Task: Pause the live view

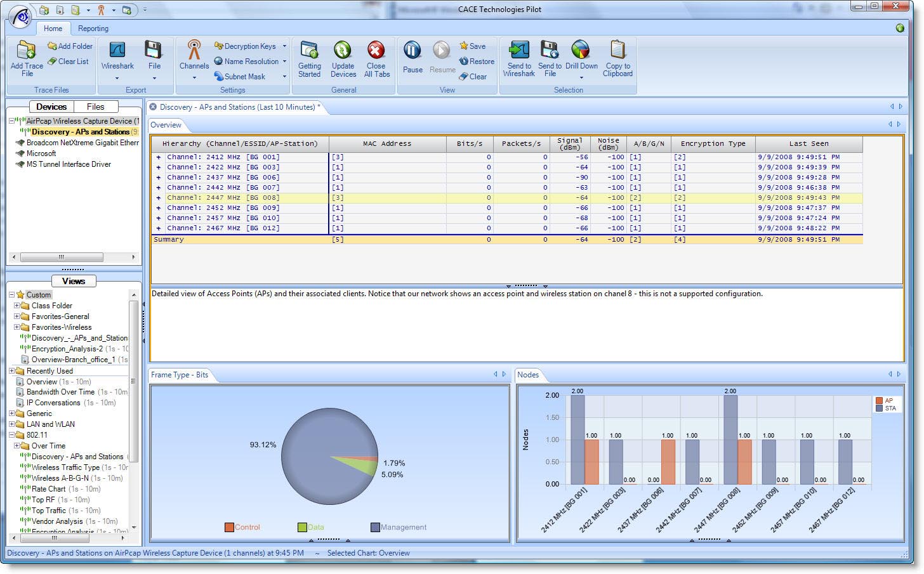Action: pos(412,51)
